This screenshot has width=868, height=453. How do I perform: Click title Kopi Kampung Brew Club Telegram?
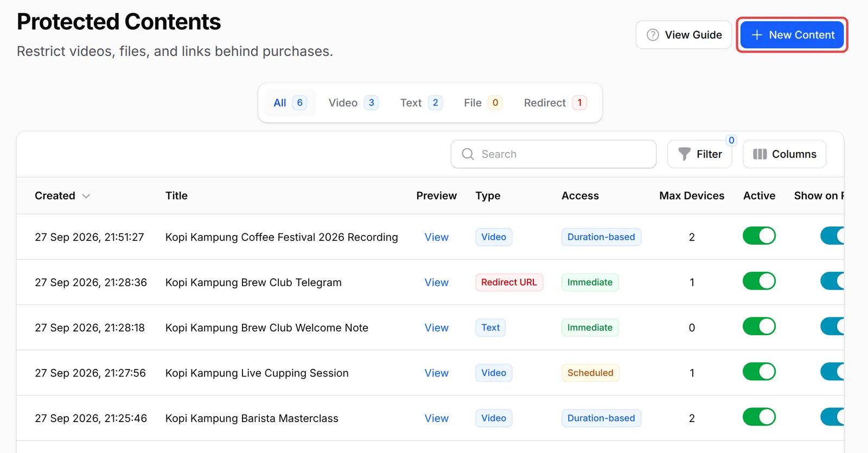point(253,283)
